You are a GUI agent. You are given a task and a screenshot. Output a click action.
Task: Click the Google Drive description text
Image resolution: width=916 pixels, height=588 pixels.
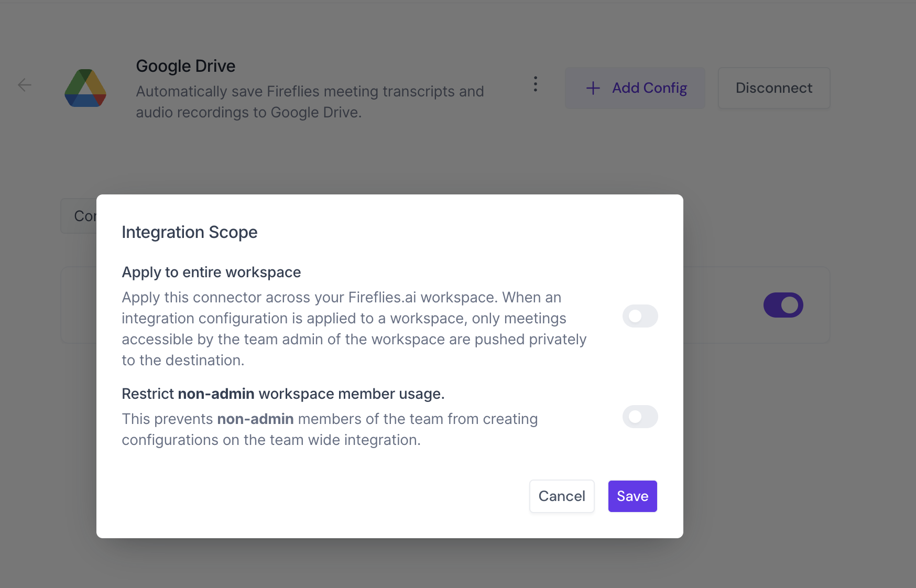click(310, 102)
